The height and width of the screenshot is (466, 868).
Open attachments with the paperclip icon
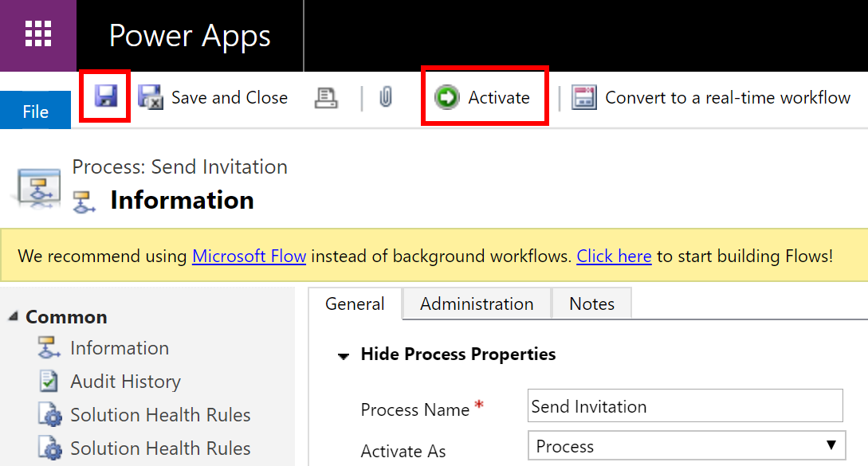click(x=387, y=96)
